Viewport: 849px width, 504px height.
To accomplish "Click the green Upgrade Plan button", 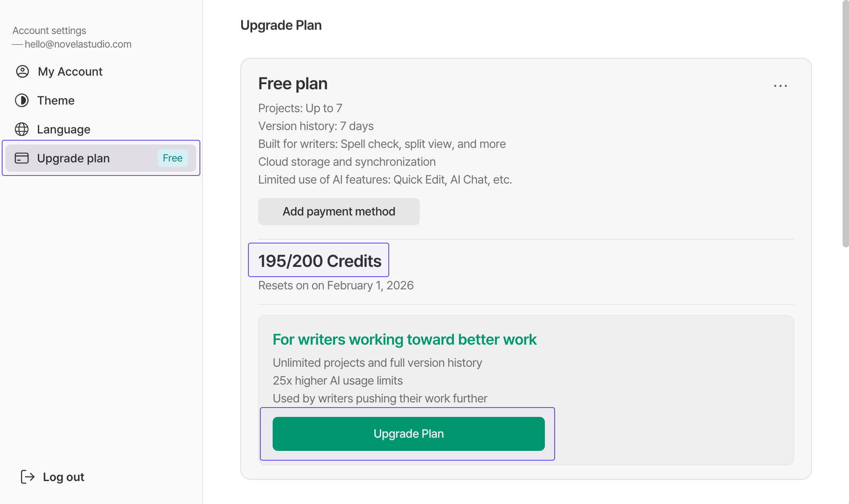I will (x=409, y=434).
